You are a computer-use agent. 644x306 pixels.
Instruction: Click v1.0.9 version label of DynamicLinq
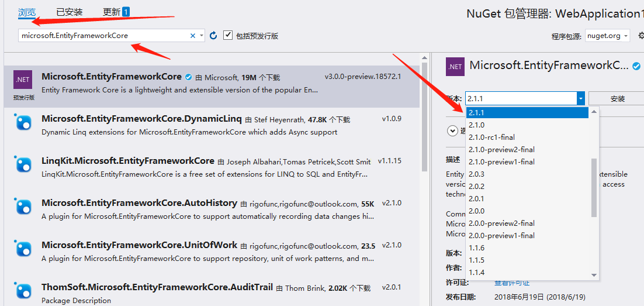coord(392,119)
